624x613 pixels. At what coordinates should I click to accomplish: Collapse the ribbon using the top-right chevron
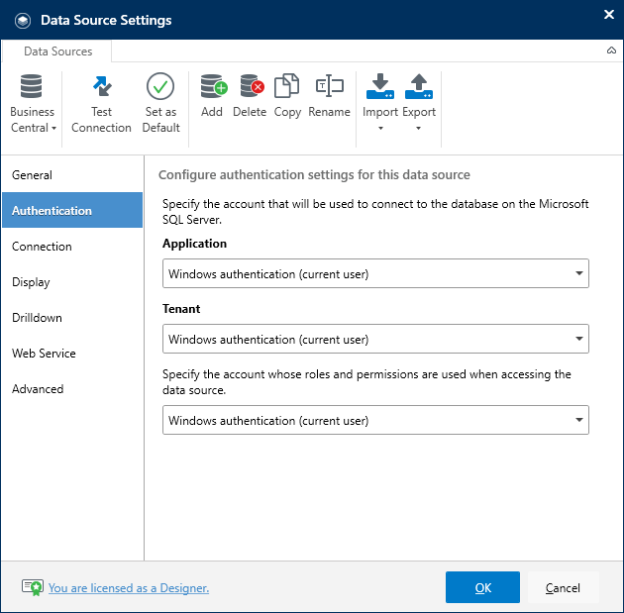coord(611,51)
